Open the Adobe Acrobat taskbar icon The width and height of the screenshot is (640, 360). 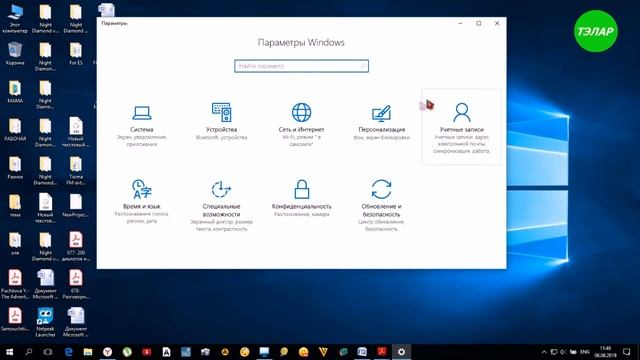382,352
